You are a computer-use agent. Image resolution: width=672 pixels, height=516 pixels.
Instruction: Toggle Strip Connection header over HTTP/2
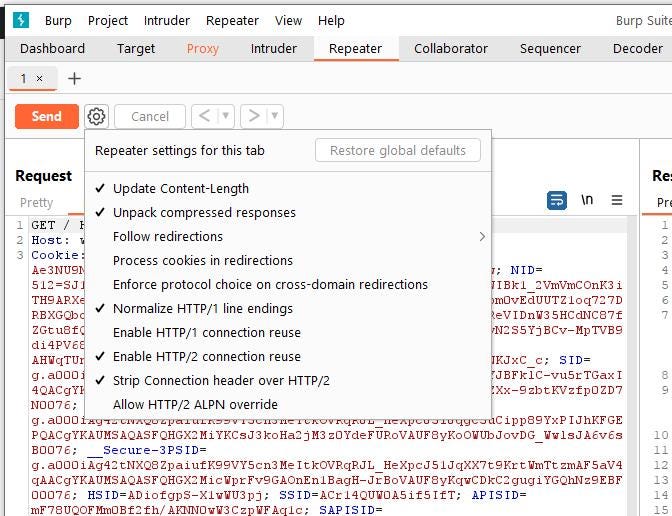click(x=288, y=381)
